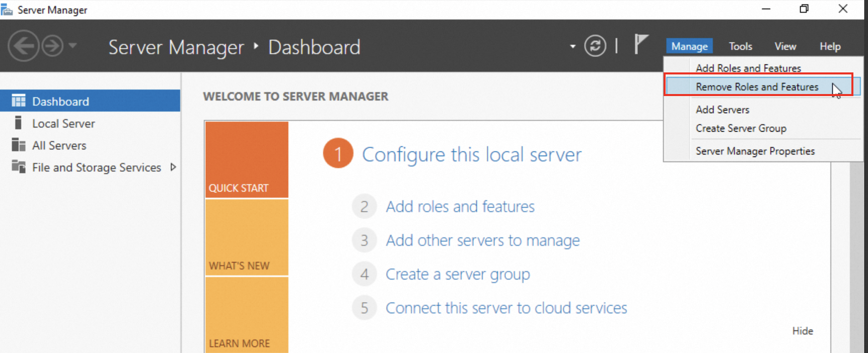
Task: Click the forward navigation arrow icon
Action: (52, 46)
